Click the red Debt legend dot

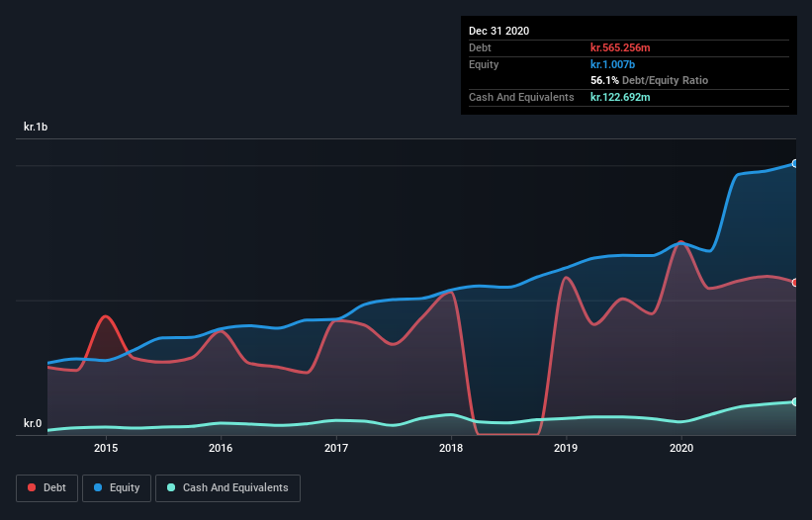32,487
